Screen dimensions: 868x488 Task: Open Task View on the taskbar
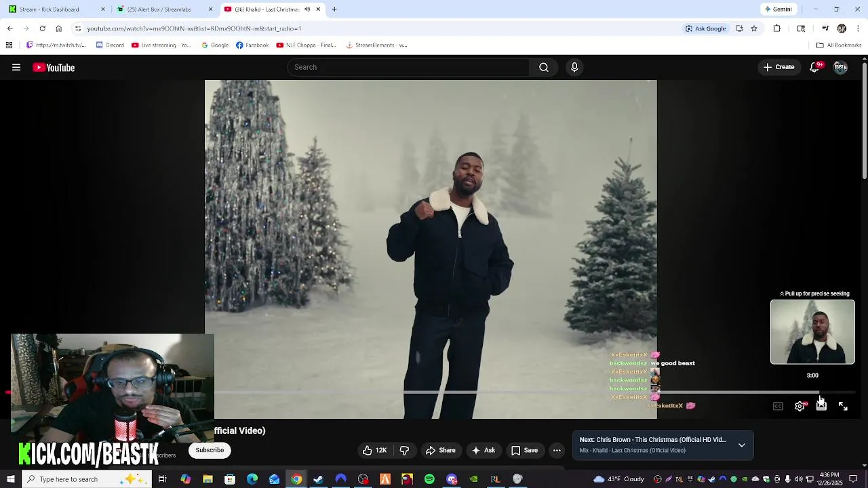(163, 479)
